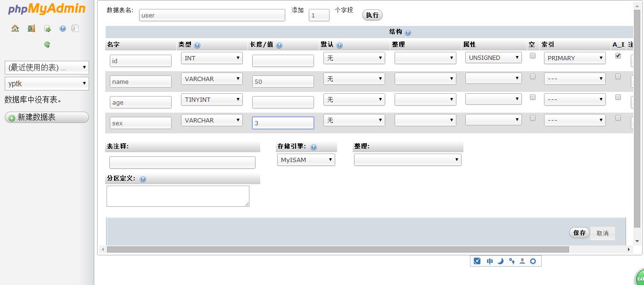Viewport: 644px width, 285px height.
Task: Check the A_I checkbox for age row
Action: [x=618, y=97]
